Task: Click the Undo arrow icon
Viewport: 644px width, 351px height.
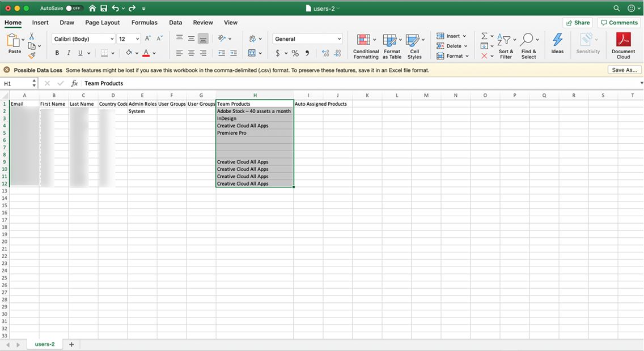Action: [x=116, y=8]
